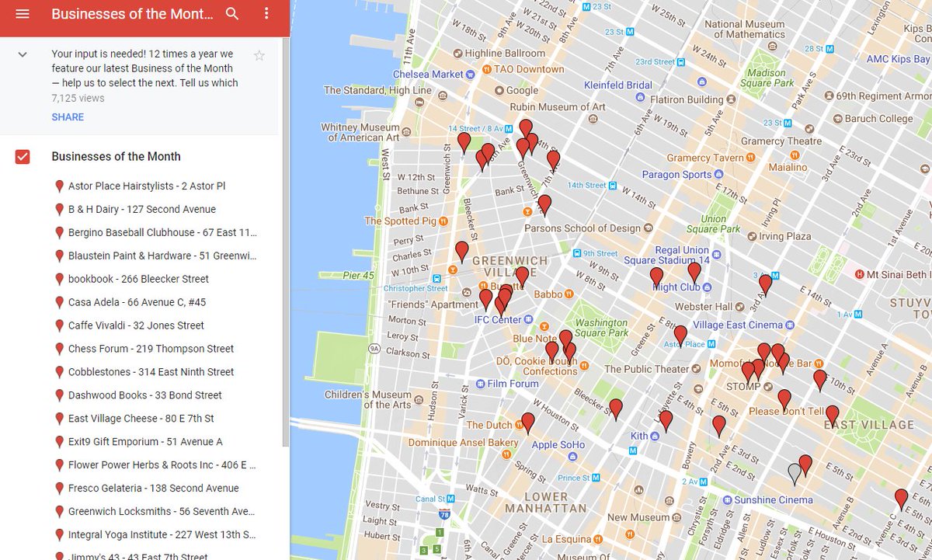
Task: Click the Webster Hall label
Action: click(x=704, y=307)
